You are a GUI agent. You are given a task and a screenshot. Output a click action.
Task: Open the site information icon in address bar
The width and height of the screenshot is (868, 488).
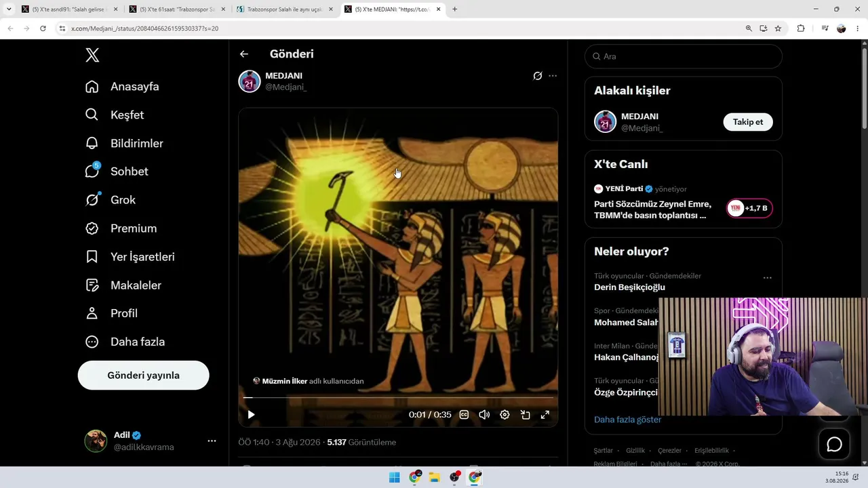(x=62, y=28)
